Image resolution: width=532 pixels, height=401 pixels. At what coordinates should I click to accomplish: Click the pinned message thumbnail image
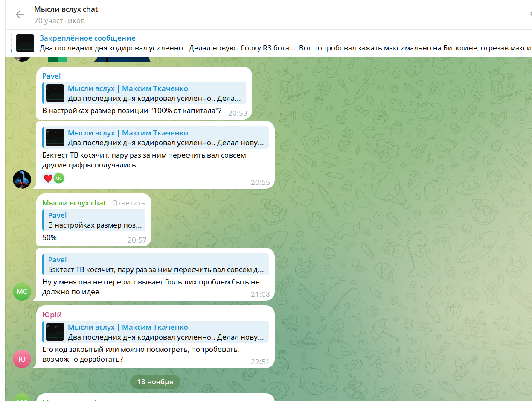25,43
